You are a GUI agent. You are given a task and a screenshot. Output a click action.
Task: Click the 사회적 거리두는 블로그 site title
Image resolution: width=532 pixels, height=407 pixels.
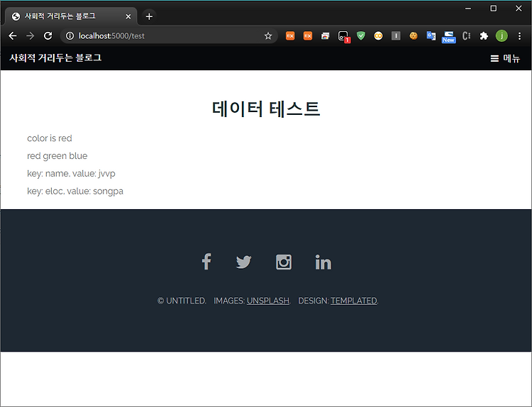pos(55,58)
